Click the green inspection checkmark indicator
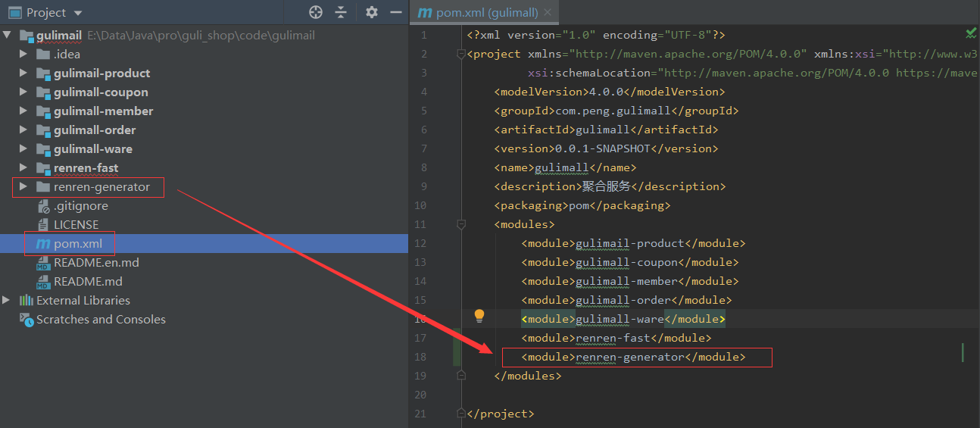This screenshot has width=980, height=428. 971,33
